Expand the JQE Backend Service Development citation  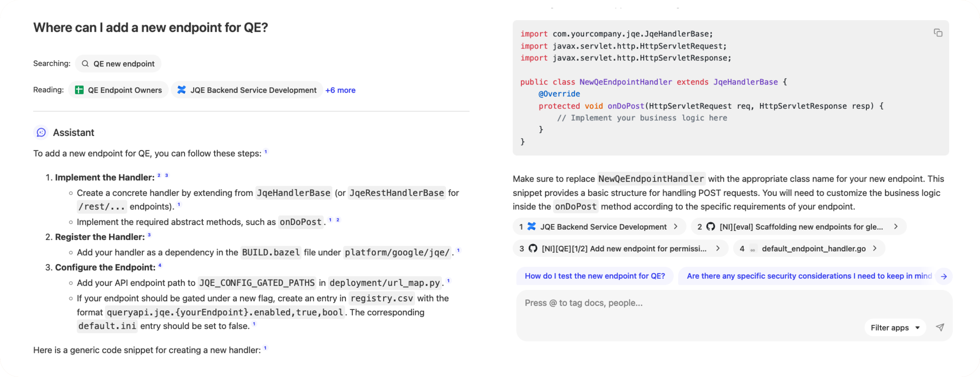pyautogui.click(x=677, y=226)
